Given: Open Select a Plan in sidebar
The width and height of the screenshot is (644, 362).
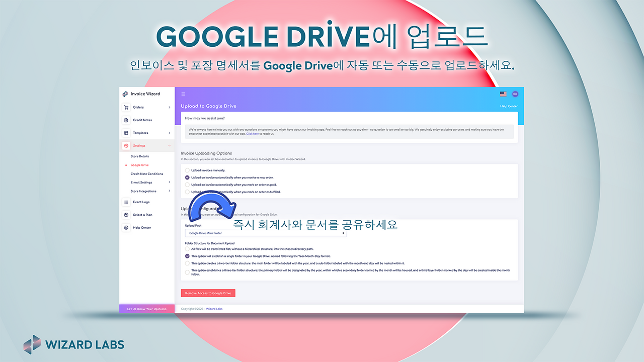Looking at the screenshot, I should [142, 215].
